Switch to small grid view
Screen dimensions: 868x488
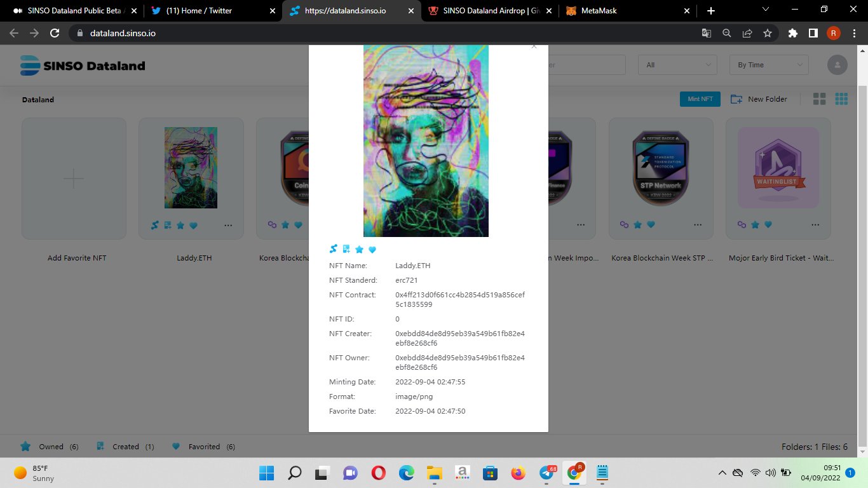click(x=842, y=99)
